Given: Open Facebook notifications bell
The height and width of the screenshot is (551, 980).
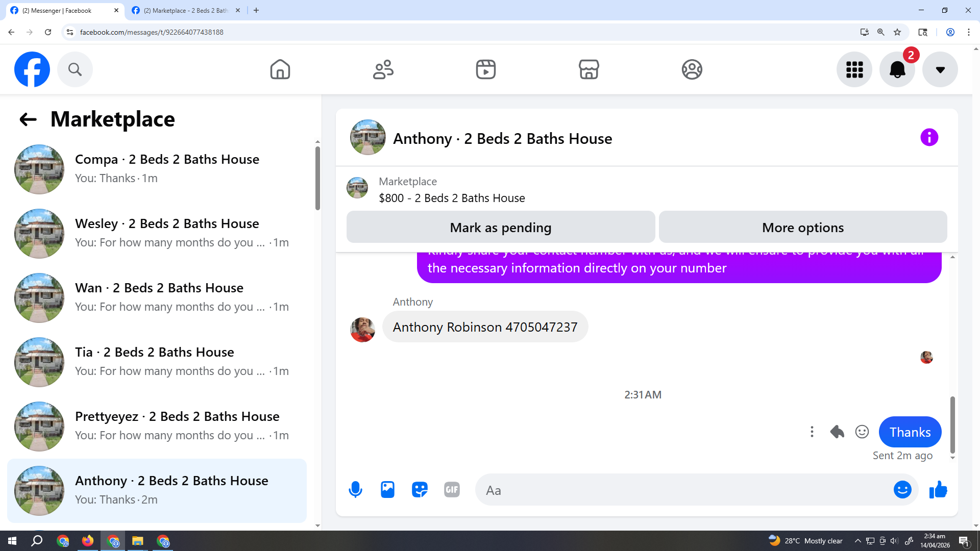Looking at the screenshot, I should [897, 69].
